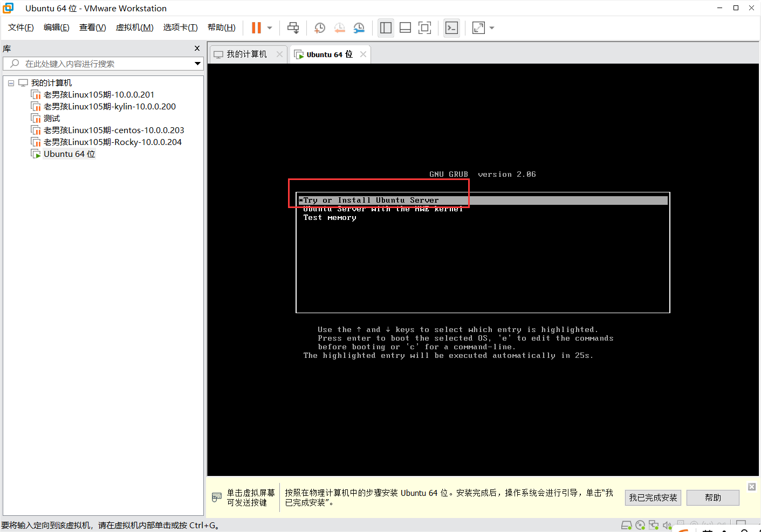This screenshot has width=761, height=532.
Task: Close the library (库) panel
Action: (x=197, y=49)
